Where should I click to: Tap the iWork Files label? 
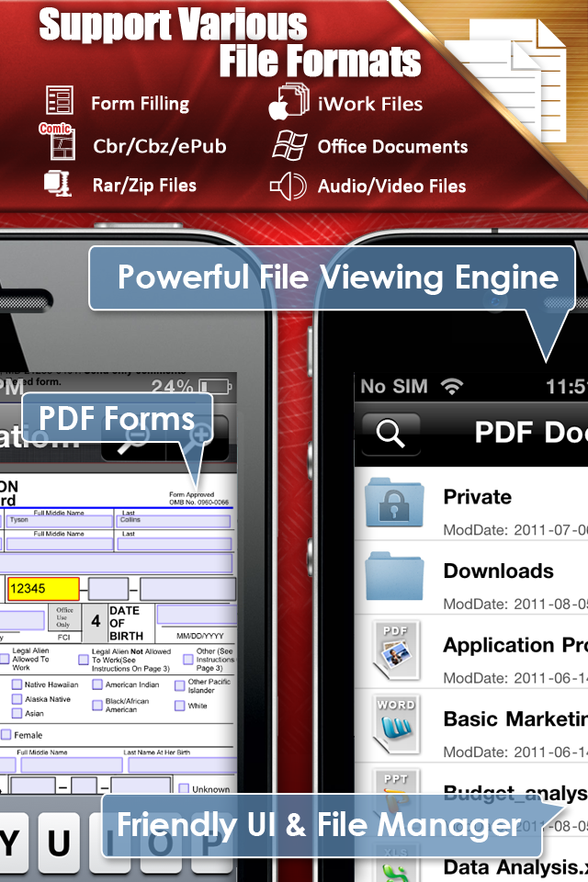pos(370,104)
